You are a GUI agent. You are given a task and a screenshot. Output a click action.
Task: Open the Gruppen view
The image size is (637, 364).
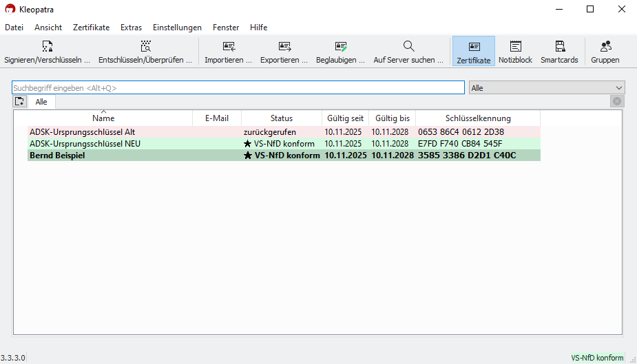coord(605,47)
